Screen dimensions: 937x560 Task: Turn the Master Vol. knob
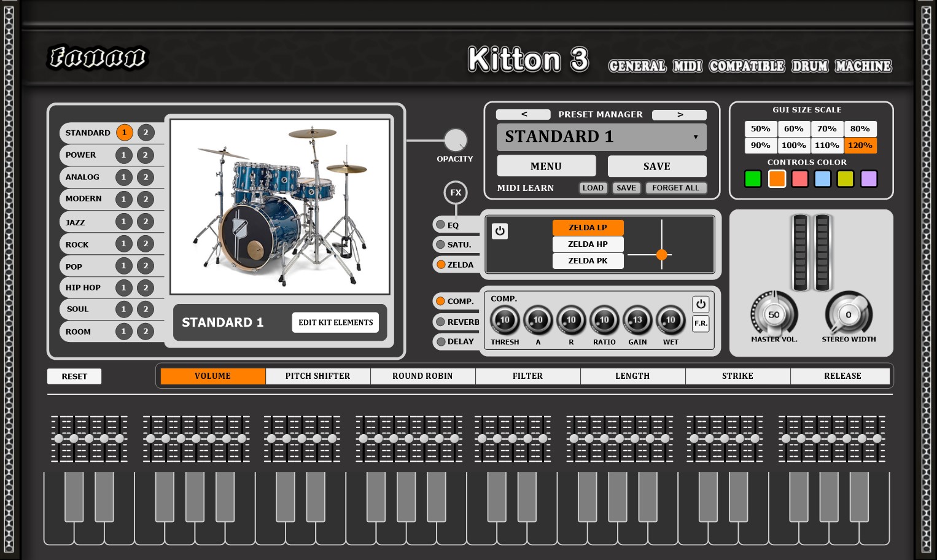[x=774, y=314]
